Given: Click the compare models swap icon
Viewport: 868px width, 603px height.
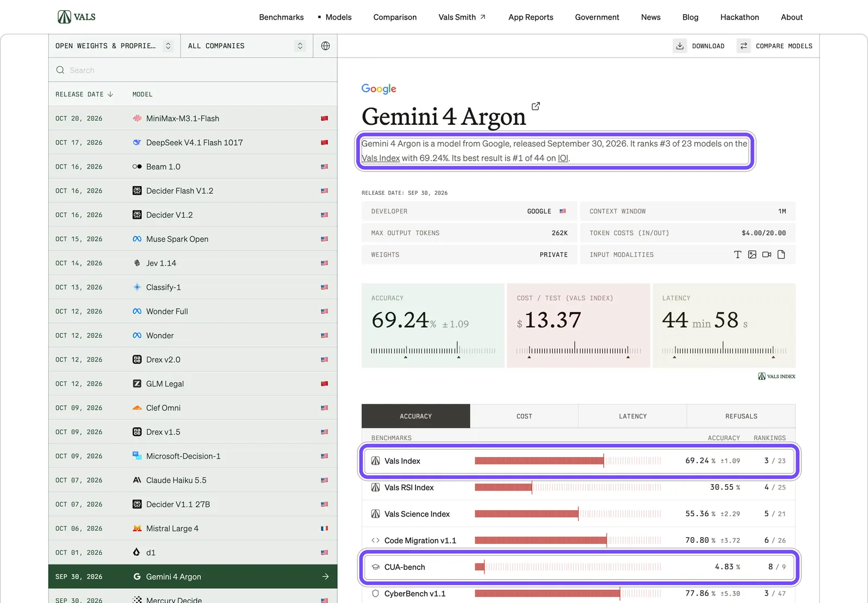Looking at the screenshot, I should point(744,46).
